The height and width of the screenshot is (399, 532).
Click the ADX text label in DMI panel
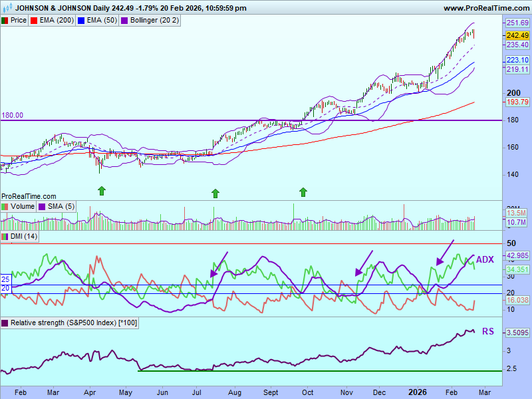[x=485, y=259]
